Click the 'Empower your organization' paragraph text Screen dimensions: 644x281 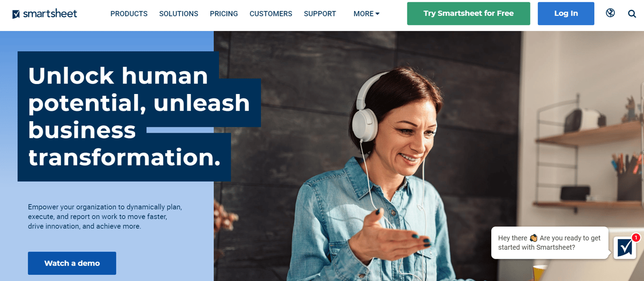click(x=105, y=217)
